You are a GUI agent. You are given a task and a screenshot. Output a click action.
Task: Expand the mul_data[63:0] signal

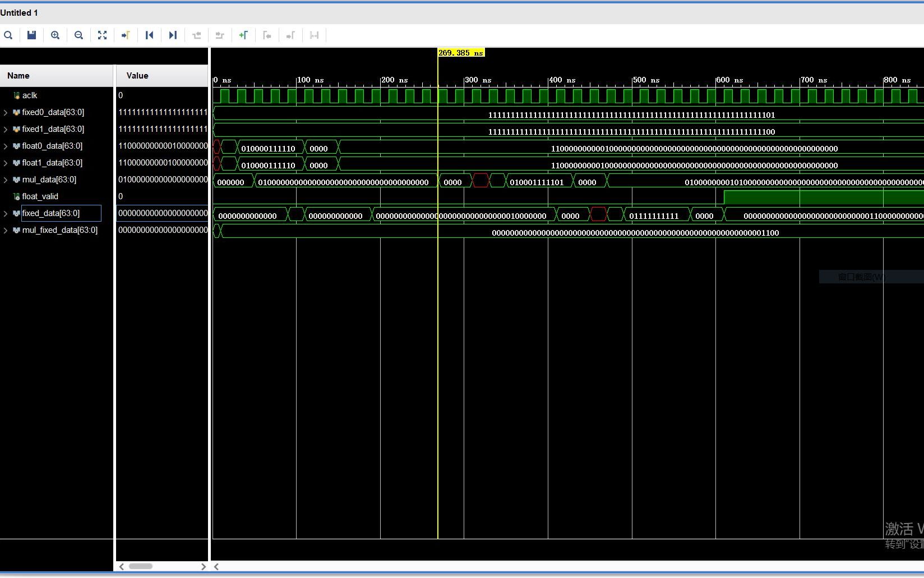point(5,180)
